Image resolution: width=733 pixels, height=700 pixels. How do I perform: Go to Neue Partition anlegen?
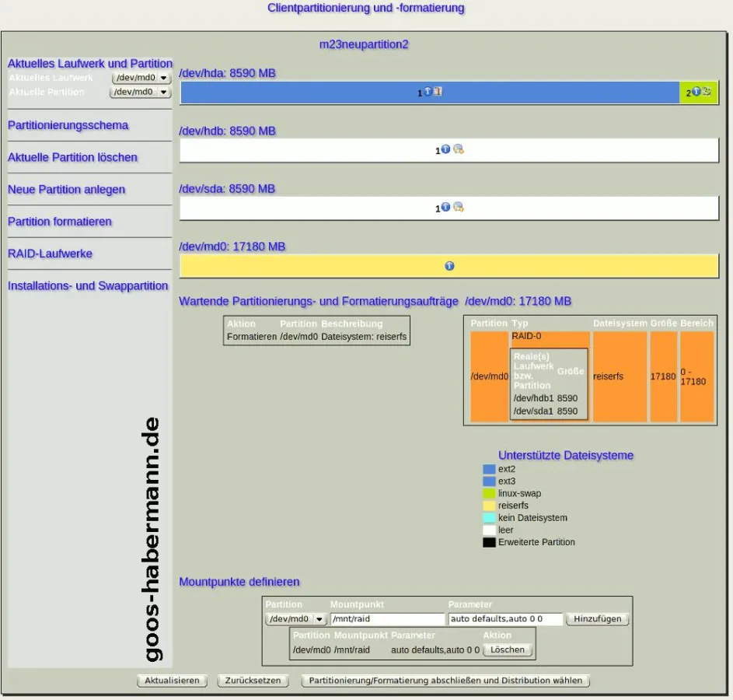click(67, 190)
